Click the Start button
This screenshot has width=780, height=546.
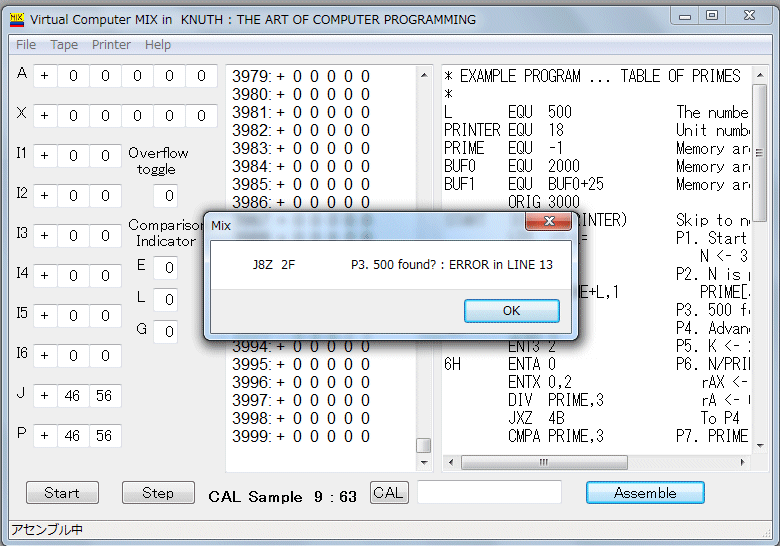(62, 493)
